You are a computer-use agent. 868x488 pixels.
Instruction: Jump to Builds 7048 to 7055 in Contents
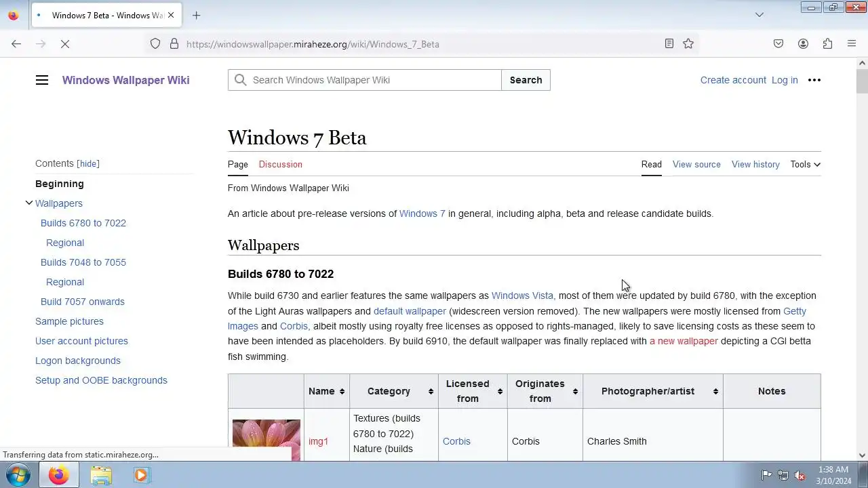[83, 262]
